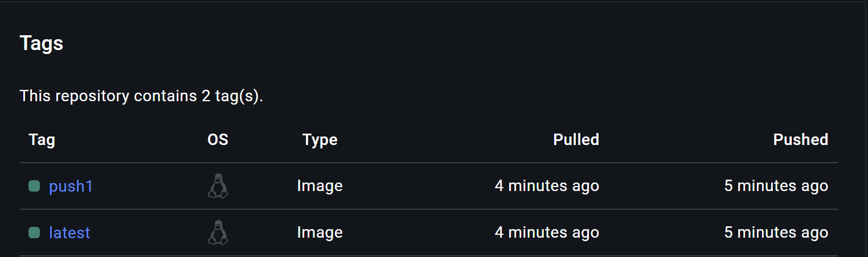Click latest's pushed time '5 minutes ago'
The image size is (868, 257).
point(776,233)
